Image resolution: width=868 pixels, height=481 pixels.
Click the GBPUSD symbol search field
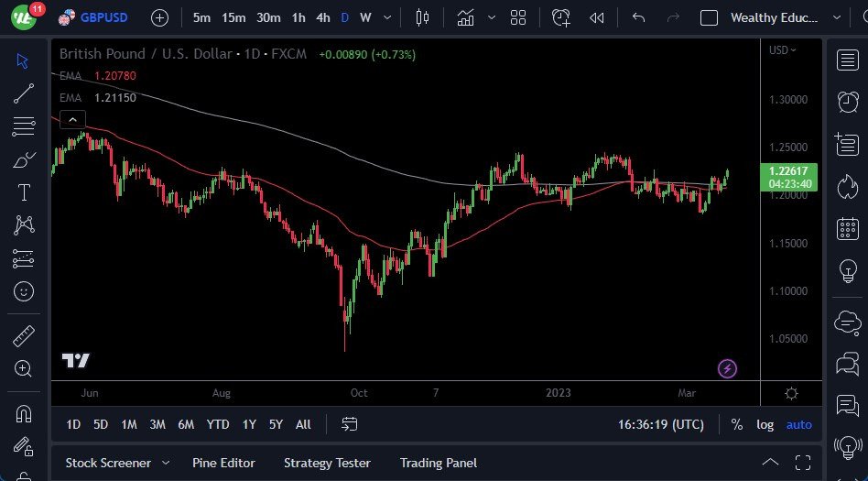103,17
